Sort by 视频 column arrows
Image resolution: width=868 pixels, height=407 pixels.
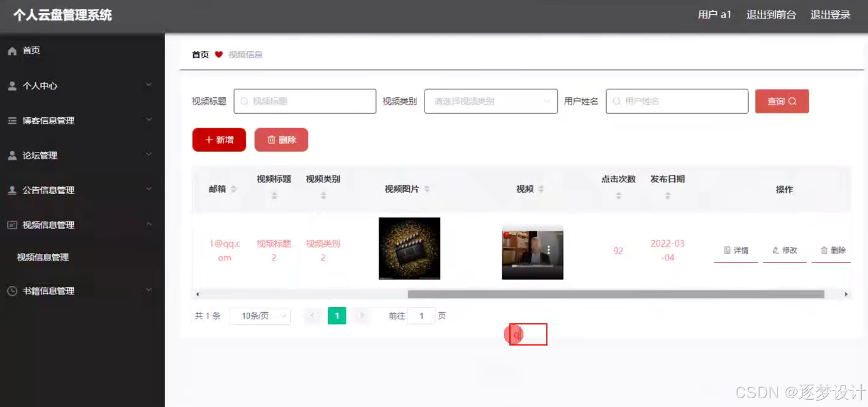click(541, 189)
